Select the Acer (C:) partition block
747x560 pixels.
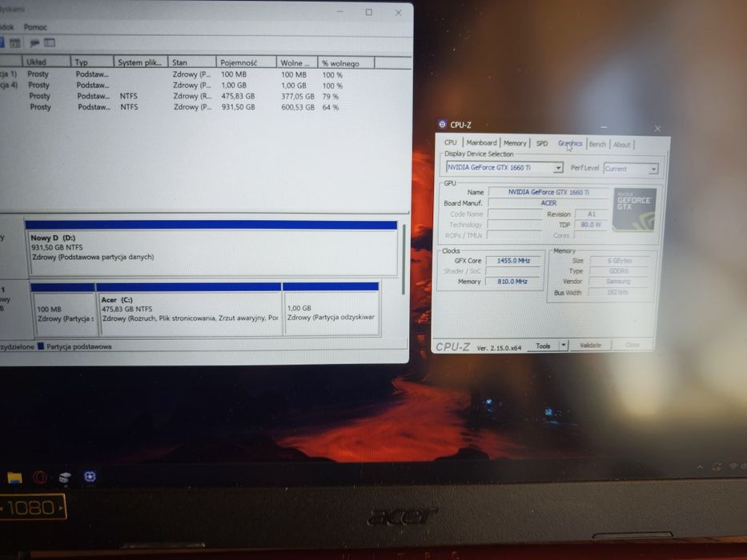click(189, 310)
